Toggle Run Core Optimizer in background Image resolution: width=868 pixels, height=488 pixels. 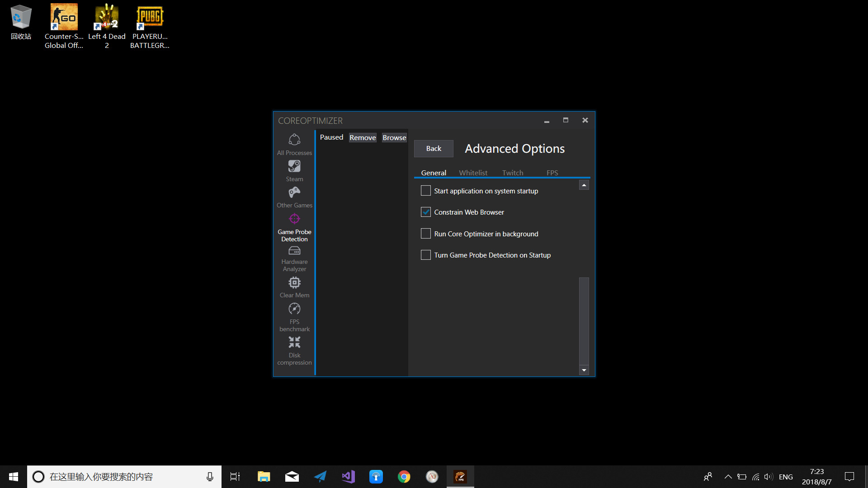click(426, 234)
